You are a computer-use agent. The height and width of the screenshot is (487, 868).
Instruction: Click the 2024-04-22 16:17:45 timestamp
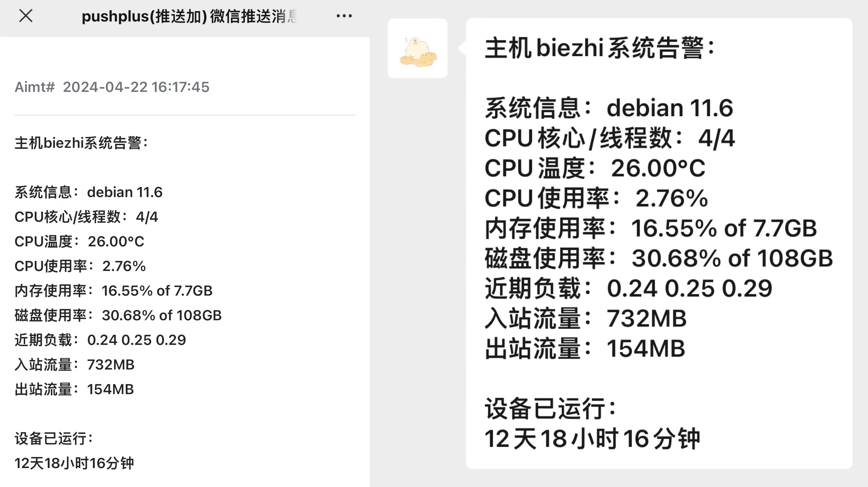136,87
